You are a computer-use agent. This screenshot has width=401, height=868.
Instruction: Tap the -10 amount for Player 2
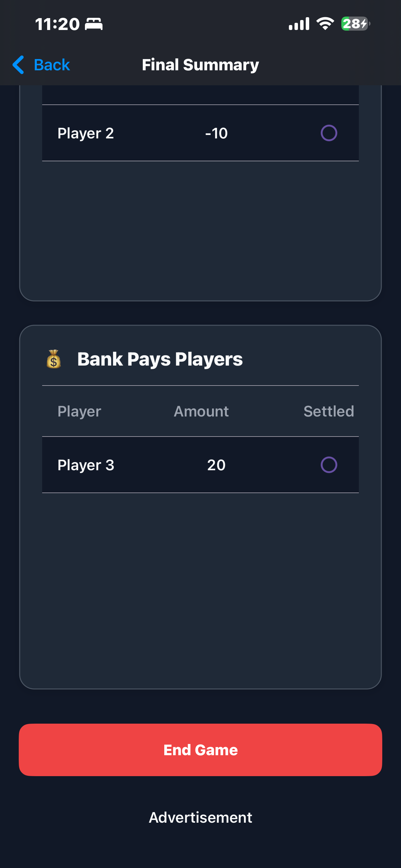tap(216, 133)
